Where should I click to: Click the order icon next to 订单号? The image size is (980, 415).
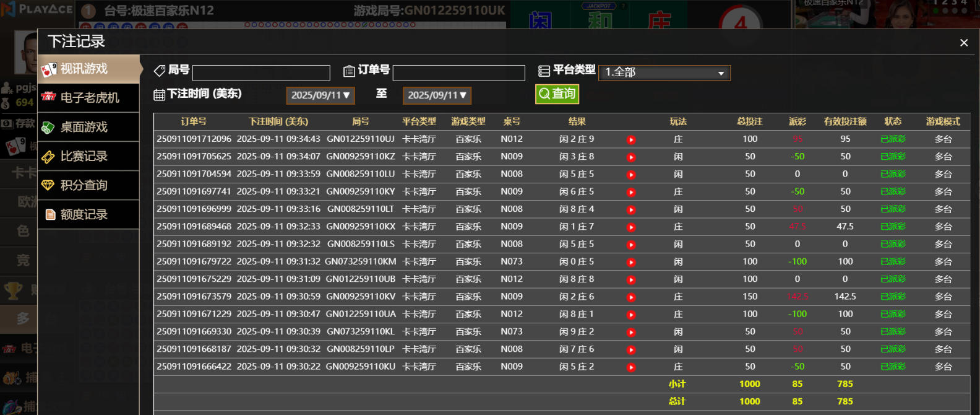click(349, 71)
